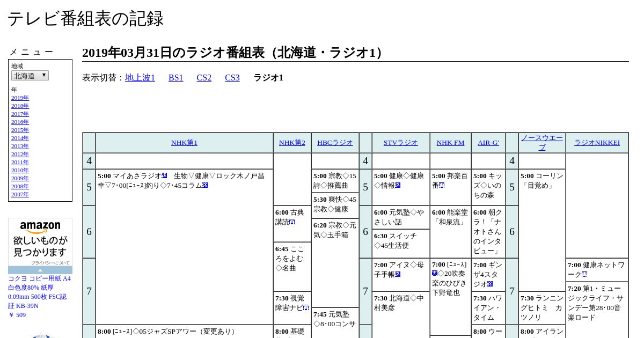Switch display to 地上波1
The width and height of the screenshot is (644, 338).
pyautogui.click(x=140, y=78)
